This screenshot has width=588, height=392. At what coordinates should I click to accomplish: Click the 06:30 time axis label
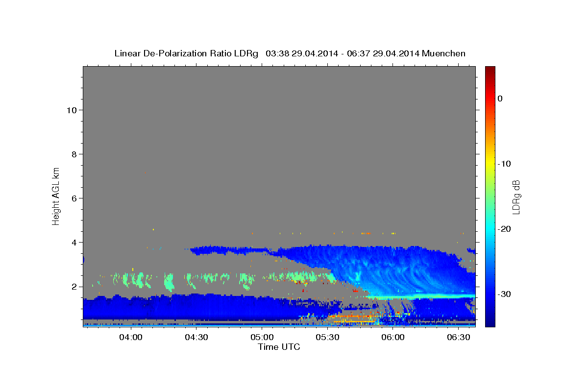point(459,337)
